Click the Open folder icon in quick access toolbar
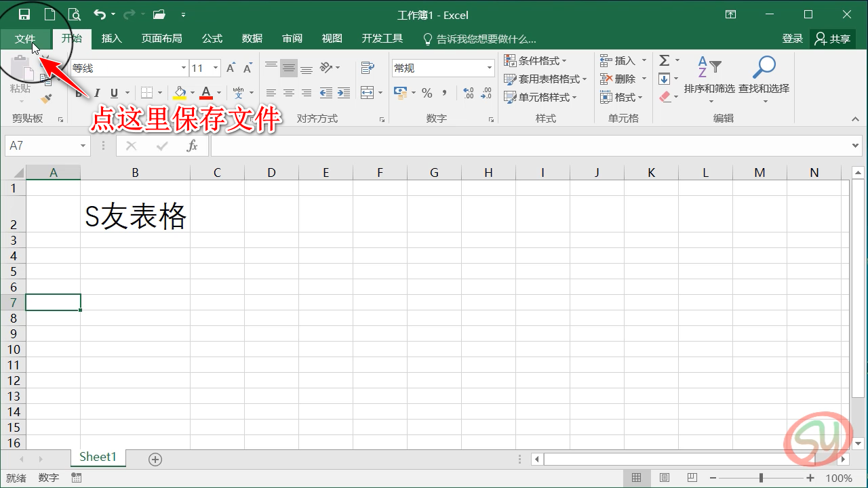The height and width of the screenshot is (488, 868). (x=159, y=14)
